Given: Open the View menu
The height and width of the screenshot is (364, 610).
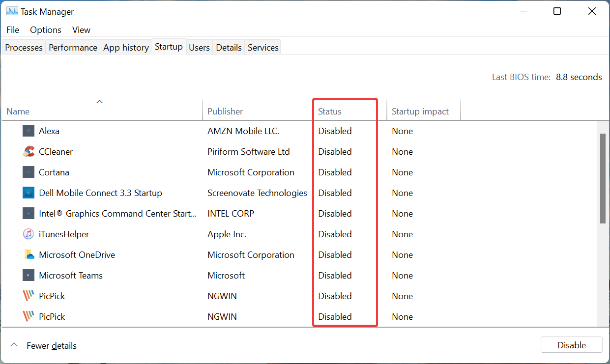Looking at the screenshot, I should [81, 29].
